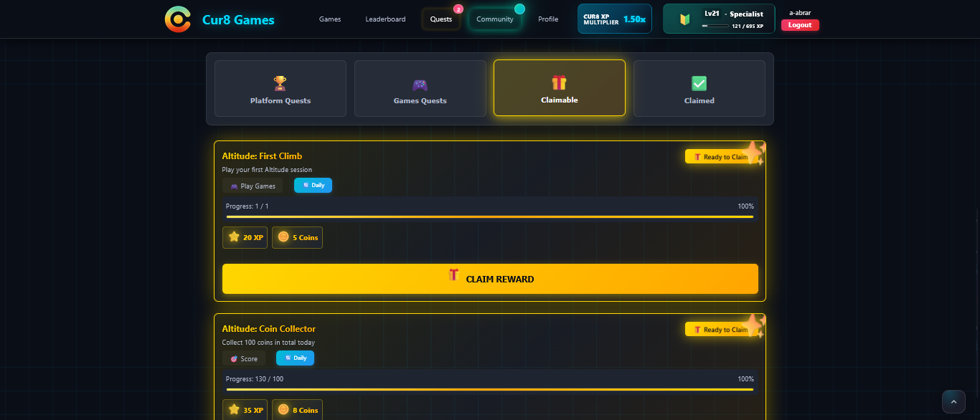Click the 121 / 695 XP progress bar
Screen dimensions: 980x420
(715, 26)
